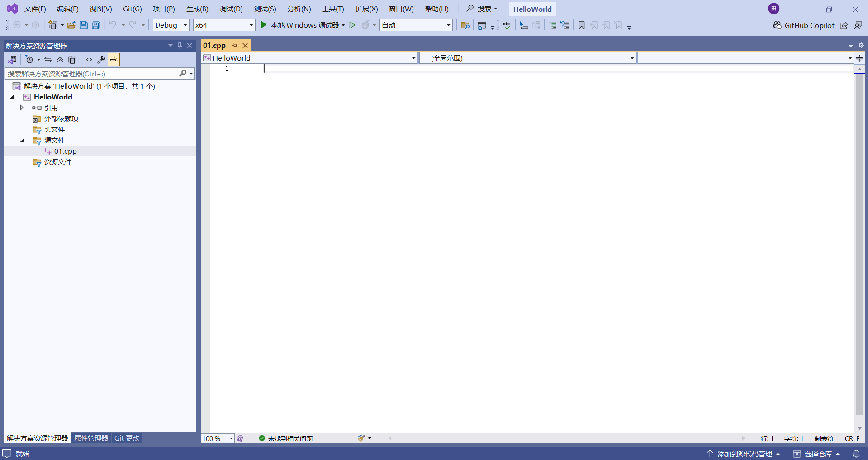Click the Send Feedback person icon
The image size is (868, 460).
pyautogui.click(x=858, y=26)
